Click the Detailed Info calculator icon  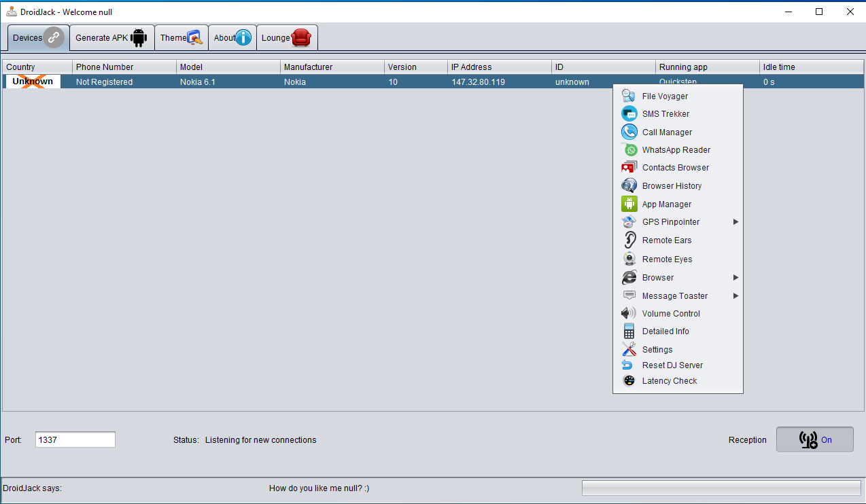(x=629, y=331)
